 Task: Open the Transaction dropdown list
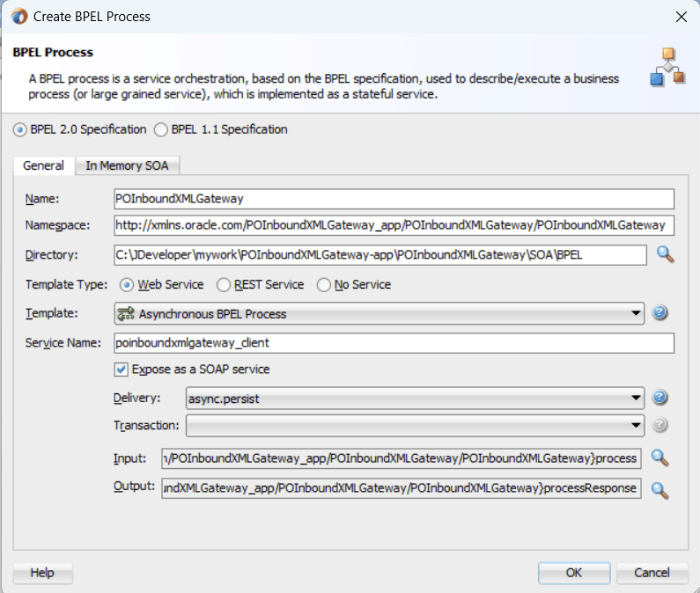[415, 426]
